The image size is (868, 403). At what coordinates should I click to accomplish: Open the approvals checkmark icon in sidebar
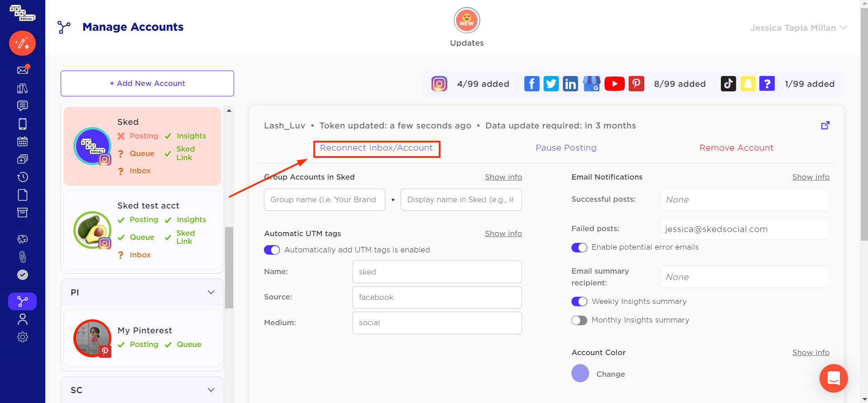pos(23,275)
